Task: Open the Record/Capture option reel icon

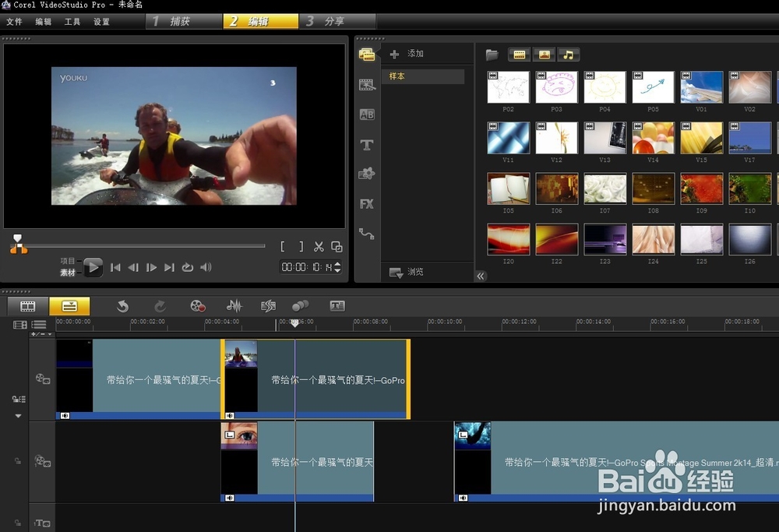Action: (x=198, y=306)
